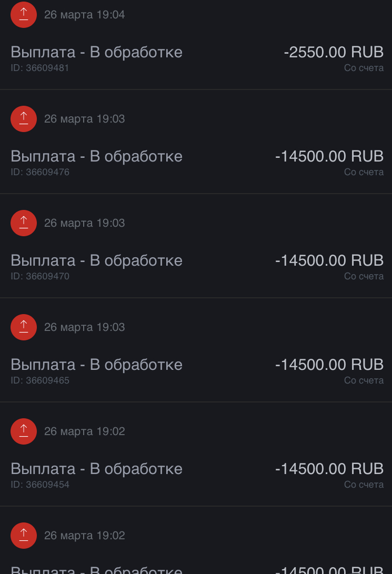Image resolution: width=392 pixels, height=574 pixels.
Task: Open payout transaction ID 36609465
Action: click(x=196, y=350)
